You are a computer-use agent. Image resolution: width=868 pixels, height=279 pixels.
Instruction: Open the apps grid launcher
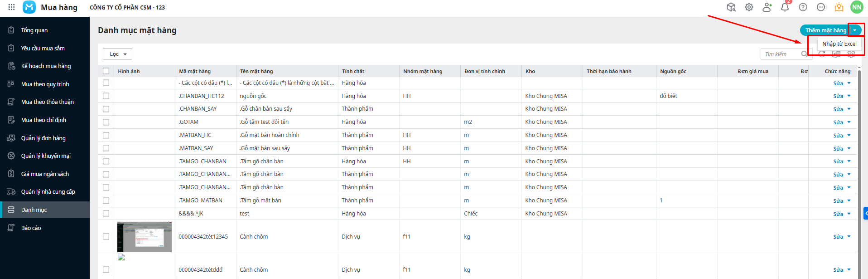pos(11,7)
